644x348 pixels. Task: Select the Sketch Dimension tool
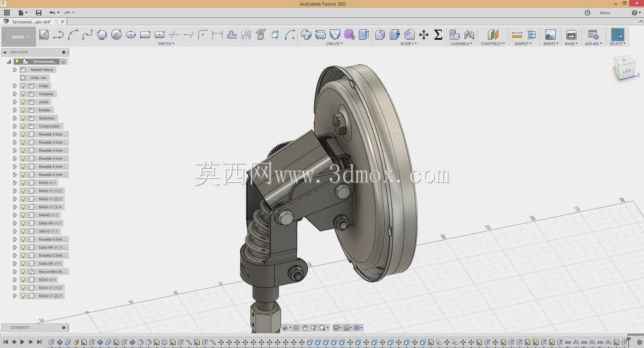point(217,35)
